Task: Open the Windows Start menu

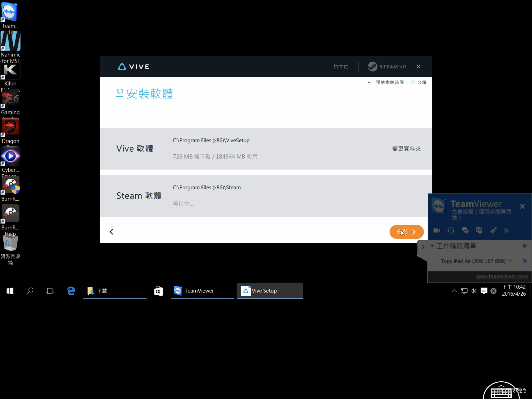Action: coord(10,291)
